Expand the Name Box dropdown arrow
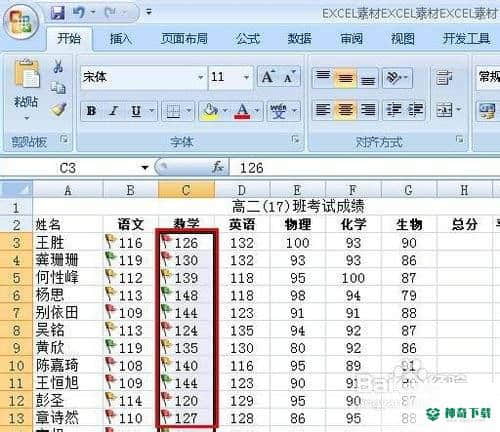 145,167
